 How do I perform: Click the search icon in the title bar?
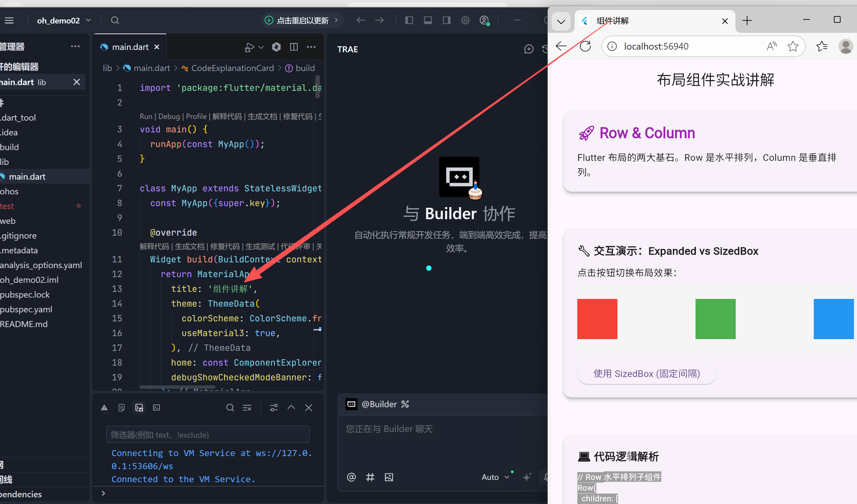(x=115, y=20)
